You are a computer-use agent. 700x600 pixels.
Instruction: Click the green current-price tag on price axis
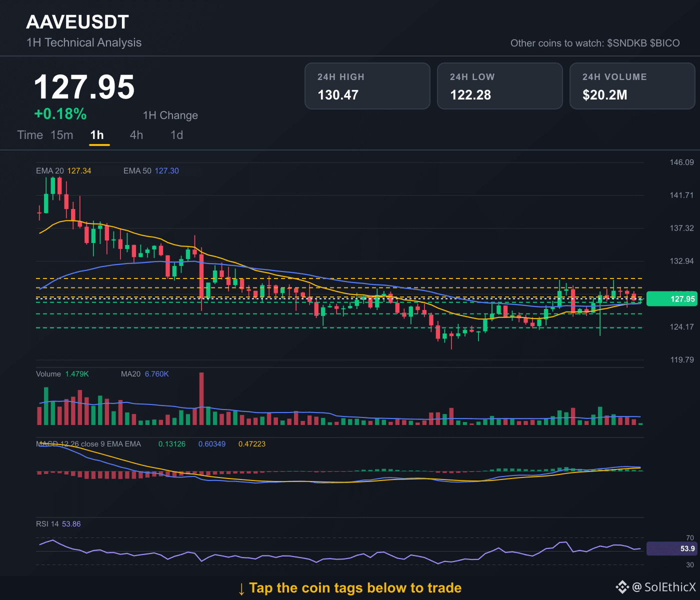[671, 299]
